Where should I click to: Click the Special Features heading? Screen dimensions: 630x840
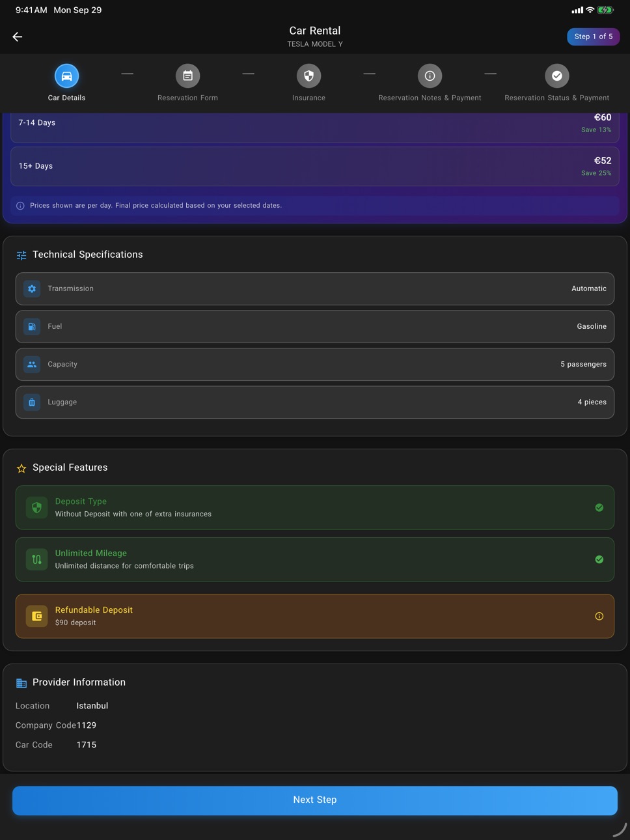tap(70, 468)
